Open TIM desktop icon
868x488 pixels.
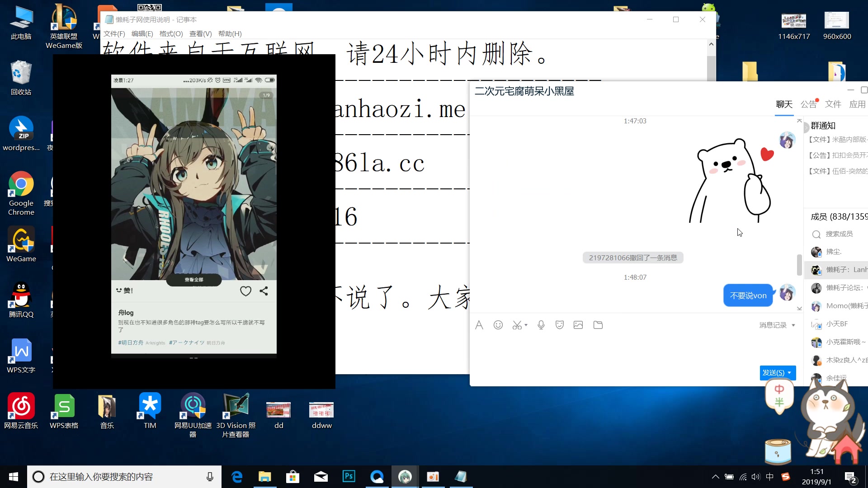click(150, 411)
